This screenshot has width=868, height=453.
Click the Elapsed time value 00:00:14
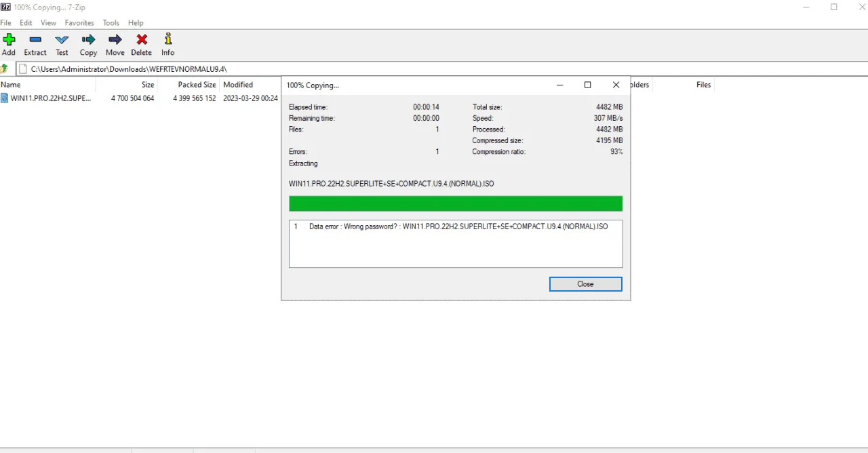tap(426, 107)
